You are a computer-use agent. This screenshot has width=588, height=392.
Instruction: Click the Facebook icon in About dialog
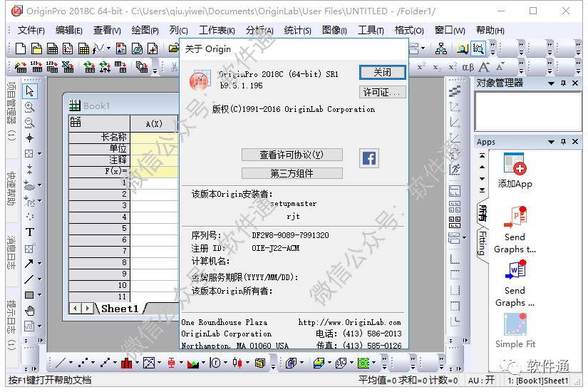[x=368, y=158]
